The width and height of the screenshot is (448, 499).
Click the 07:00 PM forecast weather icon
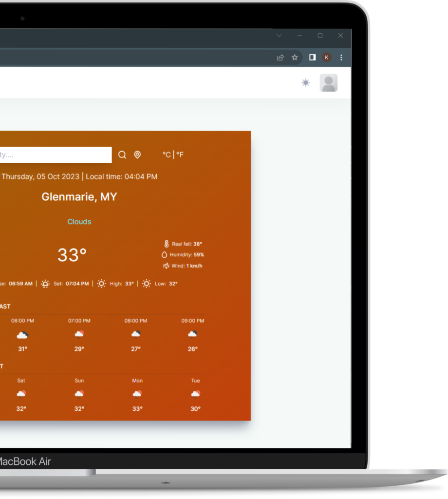point(79,334)
